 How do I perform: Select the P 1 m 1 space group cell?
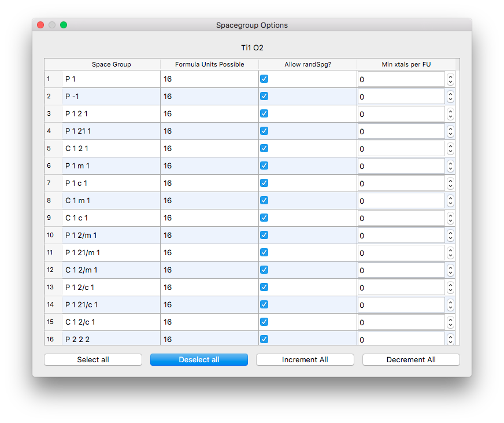(111, 166)
